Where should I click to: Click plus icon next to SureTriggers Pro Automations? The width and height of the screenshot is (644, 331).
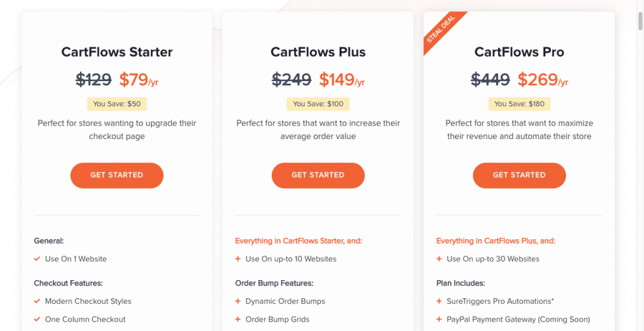coord(439,301)
